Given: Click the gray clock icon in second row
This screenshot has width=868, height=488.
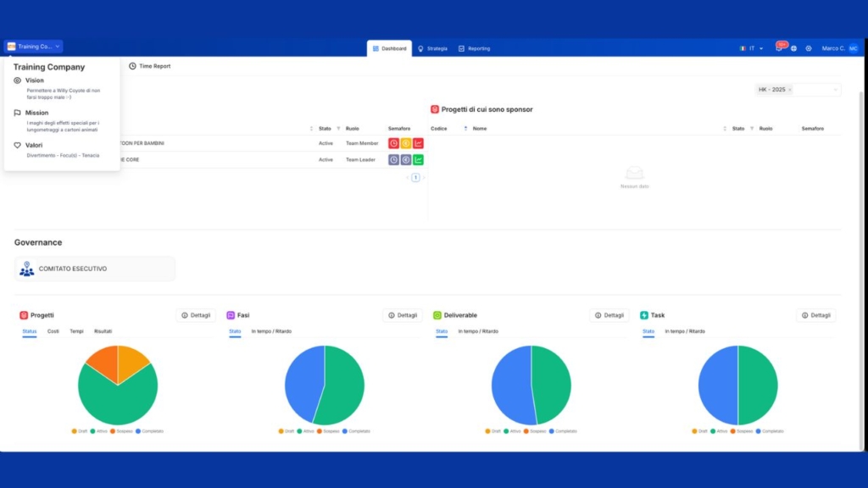Looking at the screenshot, I should click(x=393, y=159).
